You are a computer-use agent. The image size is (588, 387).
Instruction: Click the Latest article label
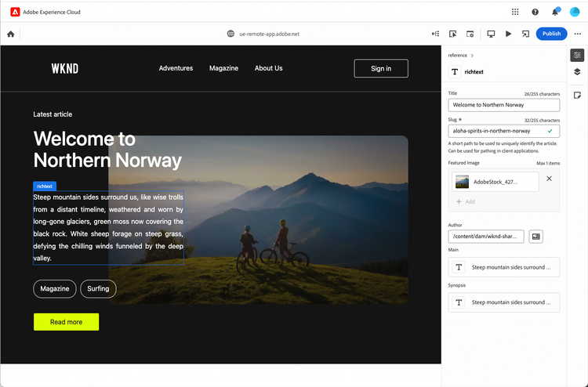tap(53, 114)
